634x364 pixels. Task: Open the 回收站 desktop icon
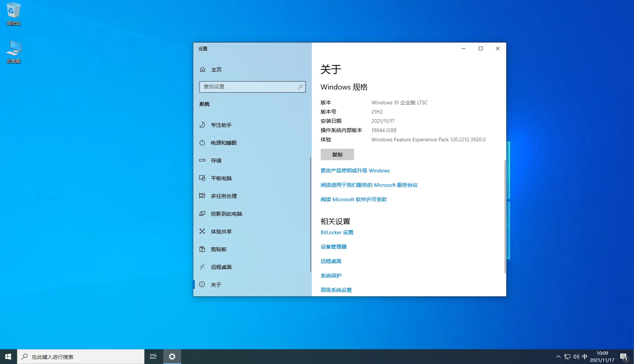(x=14, y=14)
